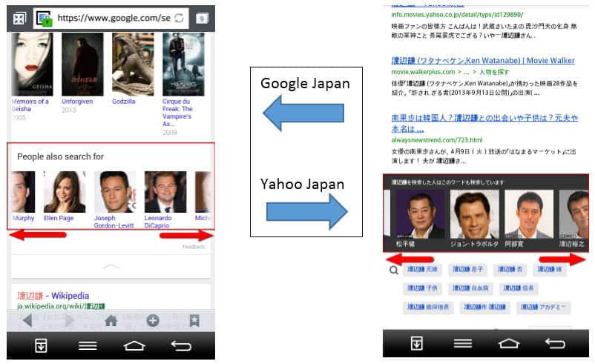This screenshot has width=595, height=364.
Task: Tap the browser home icon
Action: (x=111, y=321)
